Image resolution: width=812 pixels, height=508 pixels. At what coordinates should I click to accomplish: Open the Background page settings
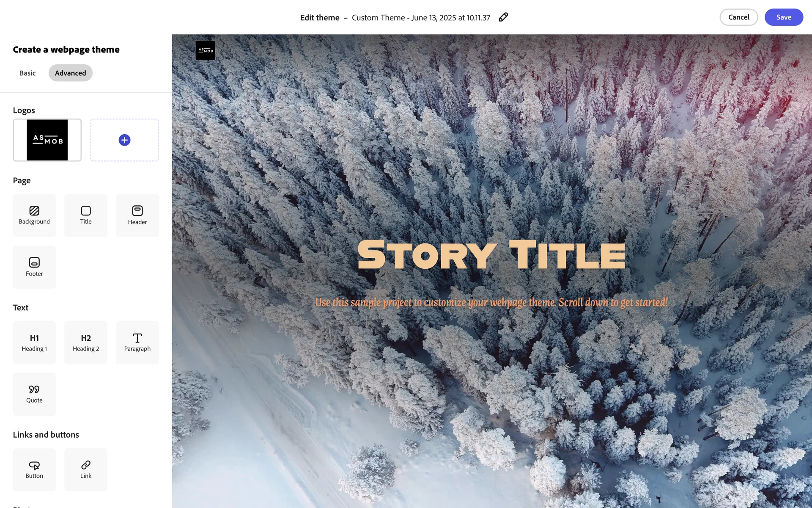click(34, 215)
